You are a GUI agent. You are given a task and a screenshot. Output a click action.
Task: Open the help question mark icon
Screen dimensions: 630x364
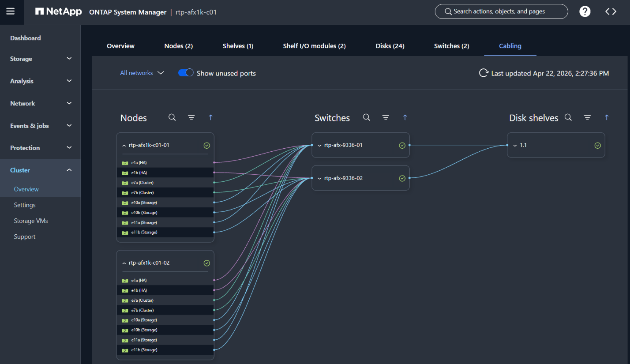(x=585, y=11)
